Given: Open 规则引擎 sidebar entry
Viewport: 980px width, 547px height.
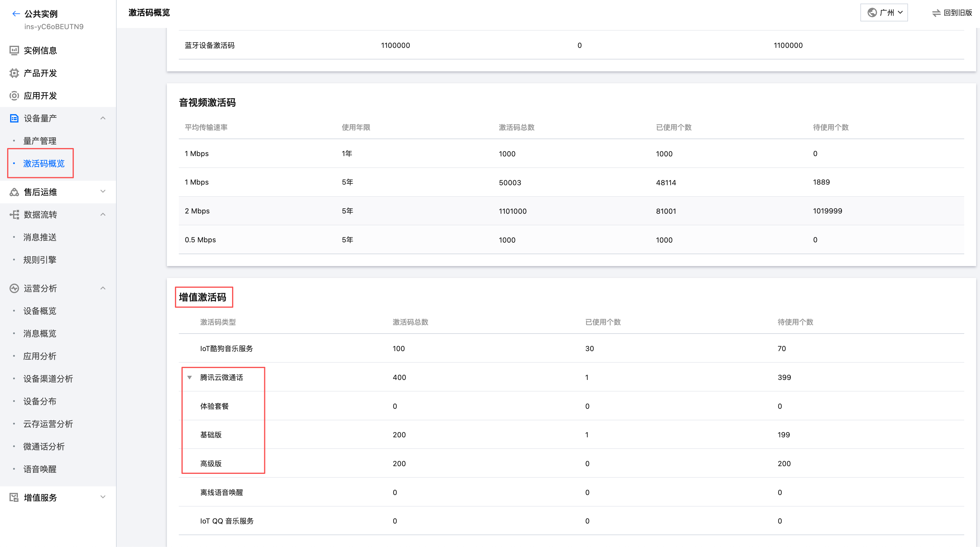Looking at the screenshot, I should (x=40, y=260).
